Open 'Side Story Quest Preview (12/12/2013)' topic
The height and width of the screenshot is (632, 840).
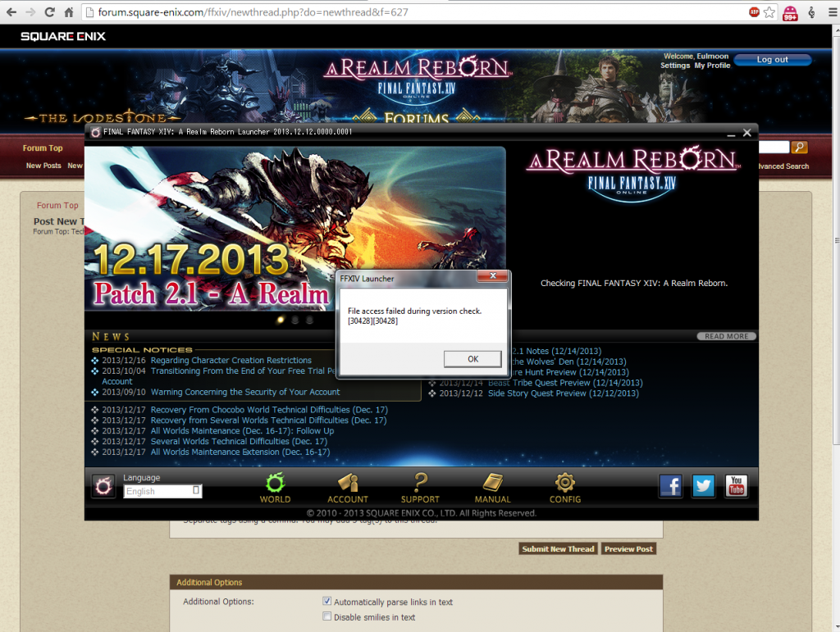tap(563, 393)
